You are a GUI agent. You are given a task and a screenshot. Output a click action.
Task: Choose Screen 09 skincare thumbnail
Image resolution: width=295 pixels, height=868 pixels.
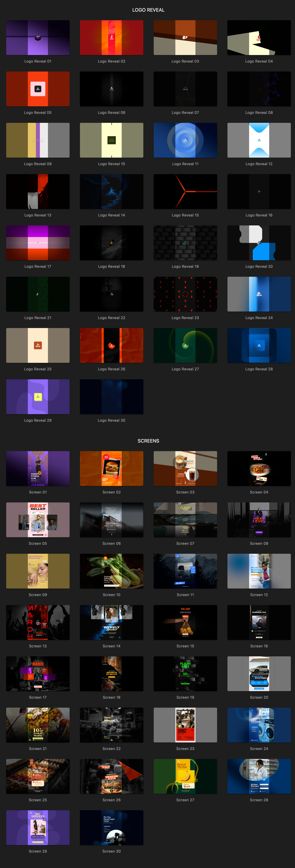38,571
